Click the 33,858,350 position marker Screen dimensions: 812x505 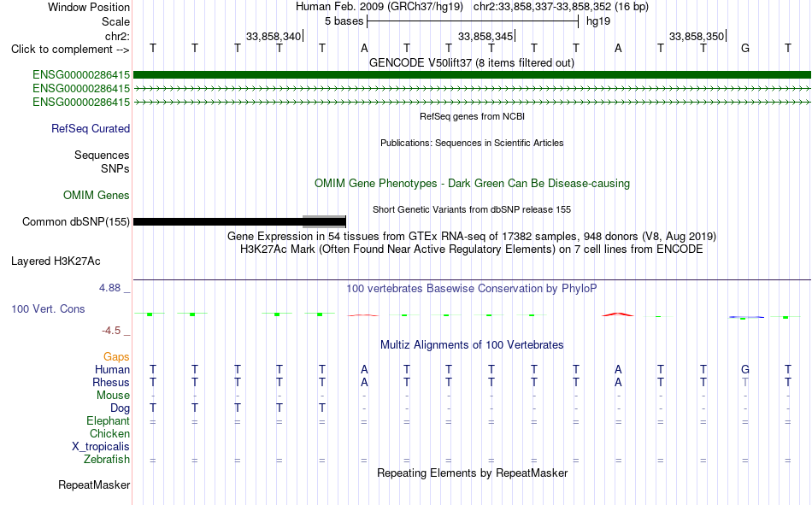[697, 36]
